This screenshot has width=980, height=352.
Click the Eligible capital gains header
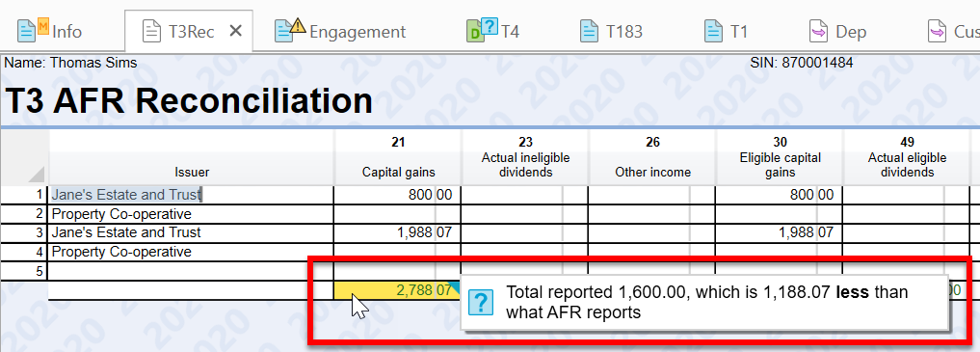(780, 157)
